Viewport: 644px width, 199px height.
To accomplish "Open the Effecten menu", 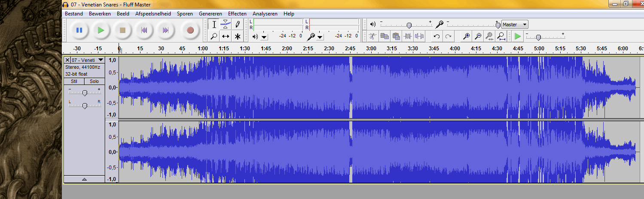I will pyautogui.click(x=237, y=14).
